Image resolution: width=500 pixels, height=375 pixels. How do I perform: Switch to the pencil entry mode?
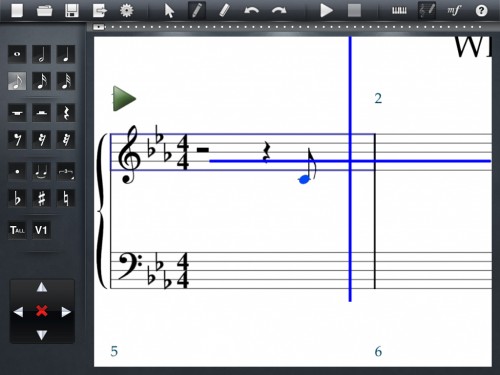coord(197,11)
